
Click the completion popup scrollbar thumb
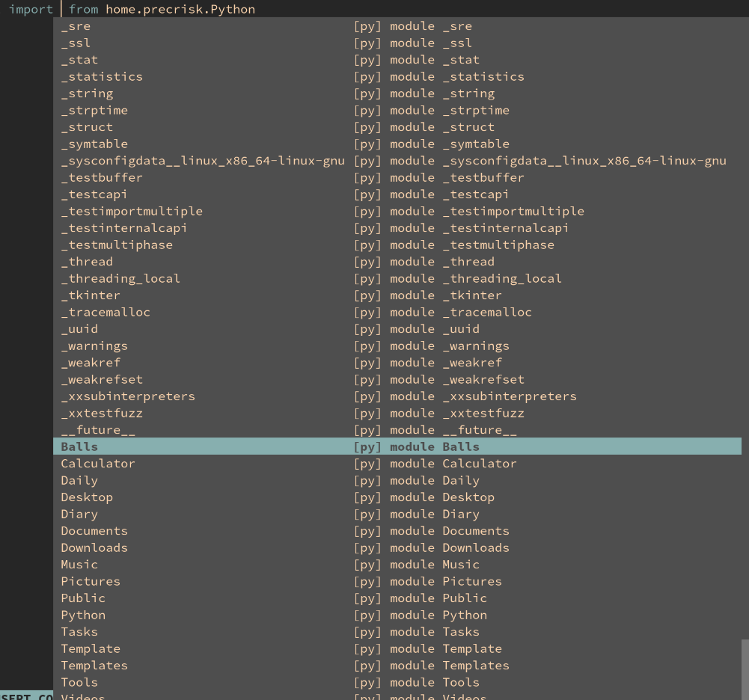click(745, 670)
